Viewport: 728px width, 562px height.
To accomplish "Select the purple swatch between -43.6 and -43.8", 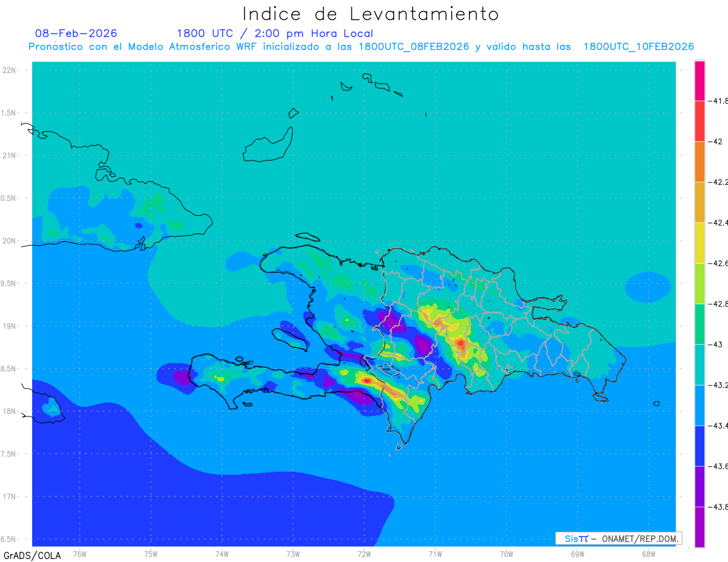I will click(699, 487).
